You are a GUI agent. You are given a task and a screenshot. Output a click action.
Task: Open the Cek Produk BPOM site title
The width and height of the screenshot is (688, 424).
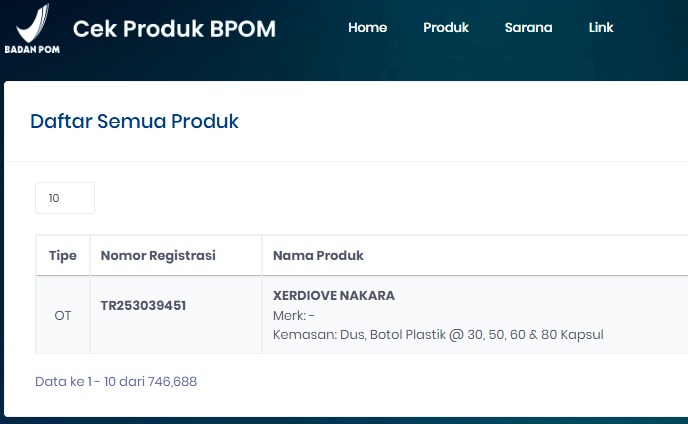pos(174,28)
